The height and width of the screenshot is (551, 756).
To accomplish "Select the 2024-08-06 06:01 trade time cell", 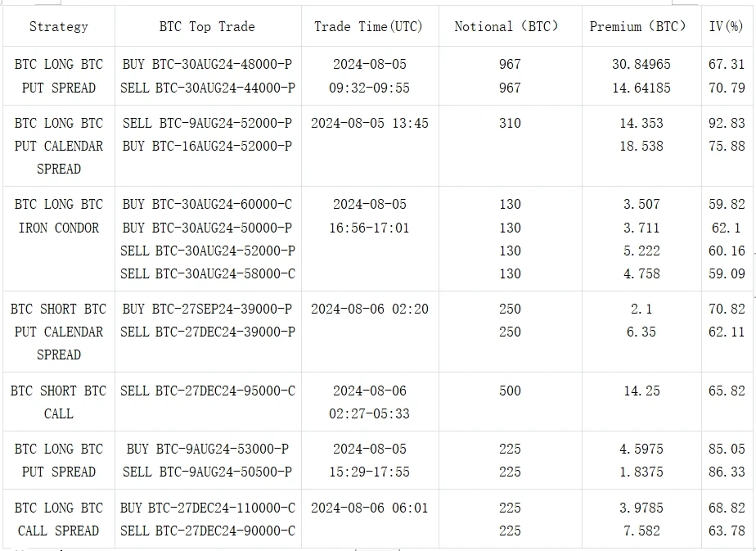I will (x=369, y=508).
